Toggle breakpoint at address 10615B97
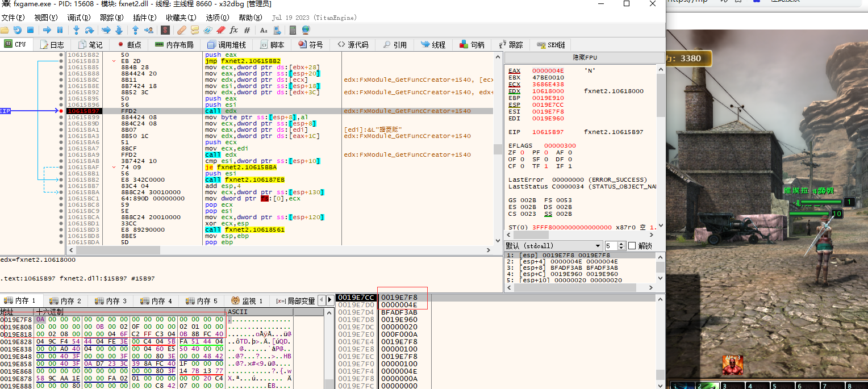Viewport: 868px width, 389px height. (61, 111)
